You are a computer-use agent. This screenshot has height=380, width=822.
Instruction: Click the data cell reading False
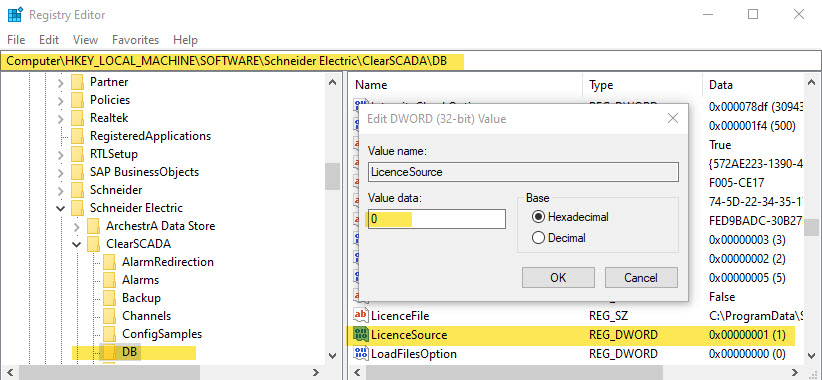pyautogui.click(x=722, y=297)
